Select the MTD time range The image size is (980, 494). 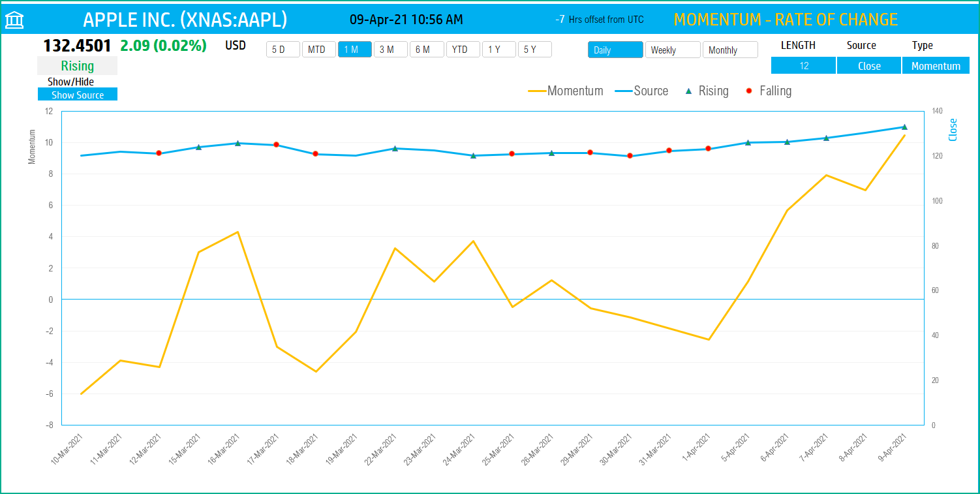tap(319, 50)
